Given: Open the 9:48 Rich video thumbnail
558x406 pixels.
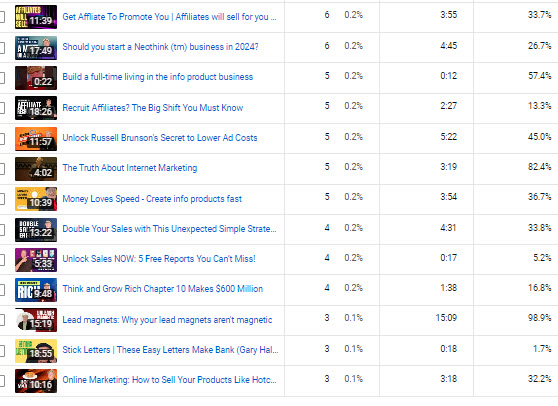Looking at the screenshot, I should coord(36,290).
